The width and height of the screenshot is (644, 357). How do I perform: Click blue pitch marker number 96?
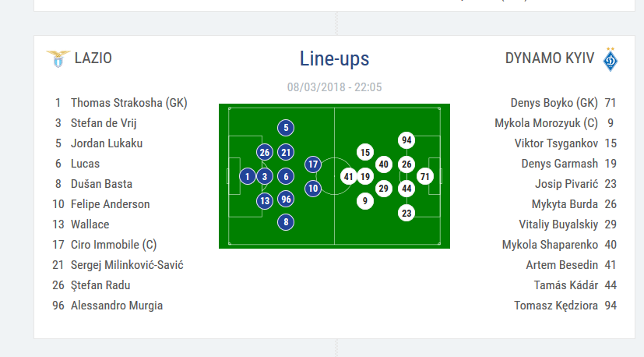click(x=286, y=199)
